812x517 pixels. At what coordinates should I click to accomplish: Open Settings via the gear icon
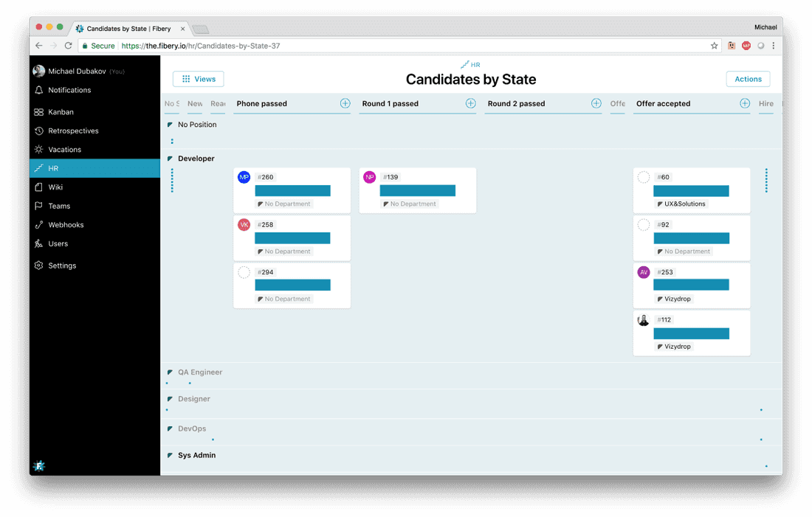click(x=38, y=265)
